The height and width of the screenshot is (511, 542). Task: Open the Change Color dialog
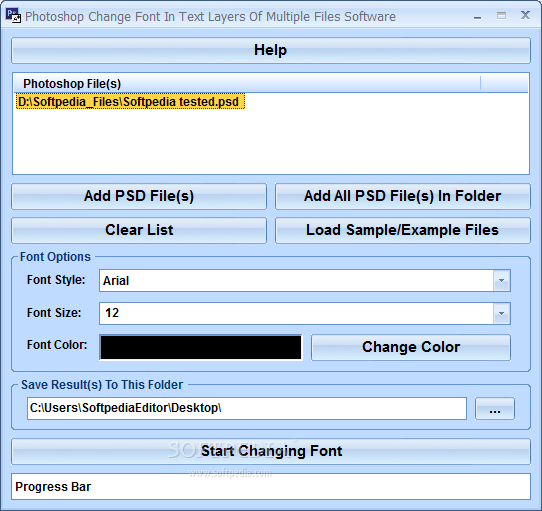point(411,347)
